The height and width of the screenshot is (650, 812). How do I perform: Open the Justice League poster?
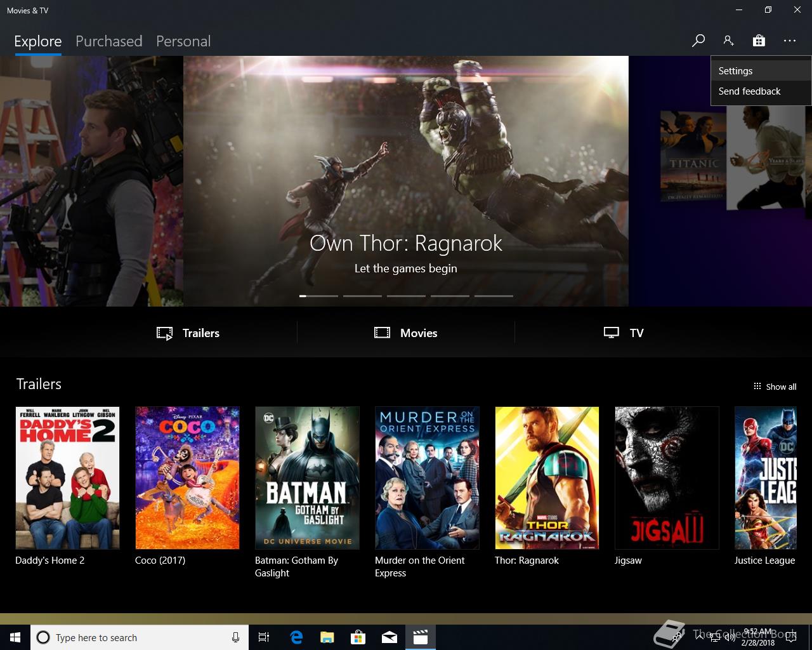(766, 478)
